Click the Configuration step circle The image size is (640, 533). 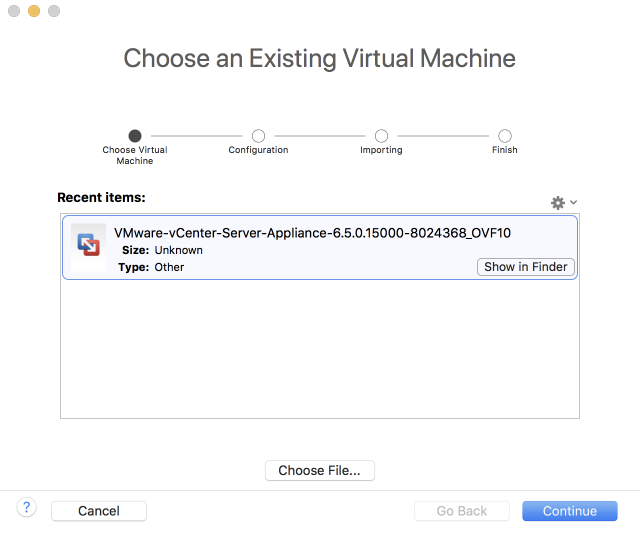pyautogui.click(x=258, y=136)
